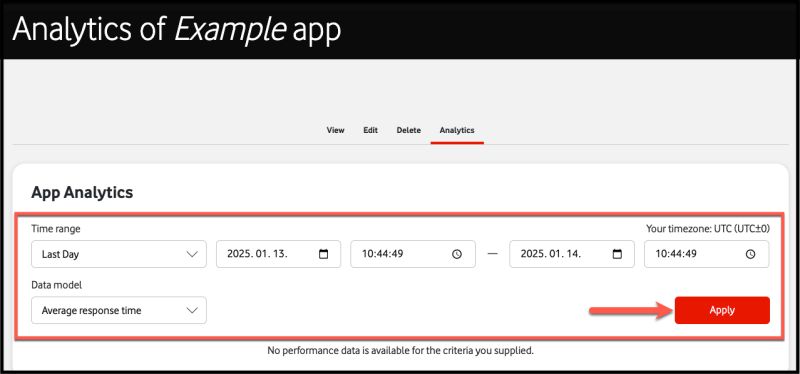Switch to the View tab
This screenshot has height=374, width=800.
[335, 130]
